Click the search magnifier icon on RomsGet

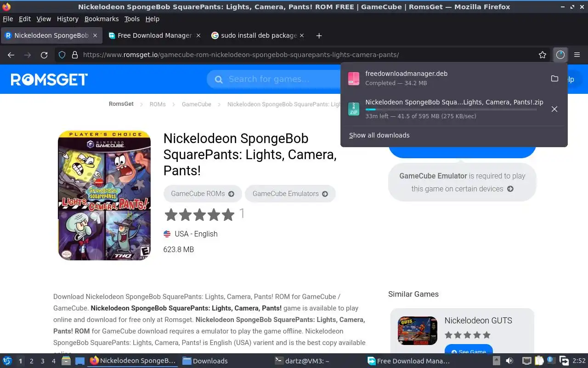tap(219, 79)
